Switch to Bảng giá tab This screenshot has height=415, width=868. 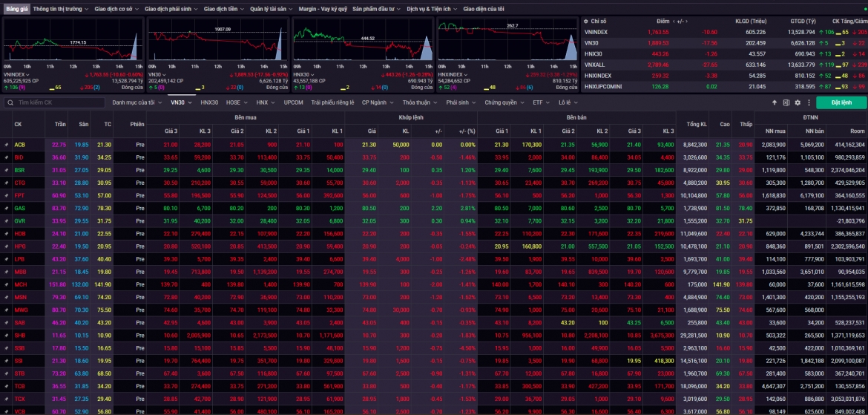(x=16, y=10)
